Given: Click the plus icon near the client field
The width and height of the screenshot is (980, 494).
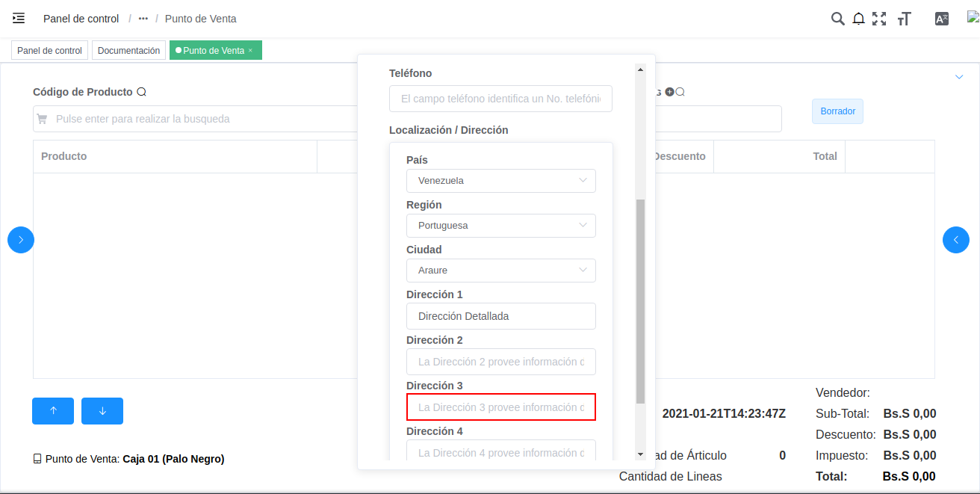Looking at the screenshot, I should point(669,92).
